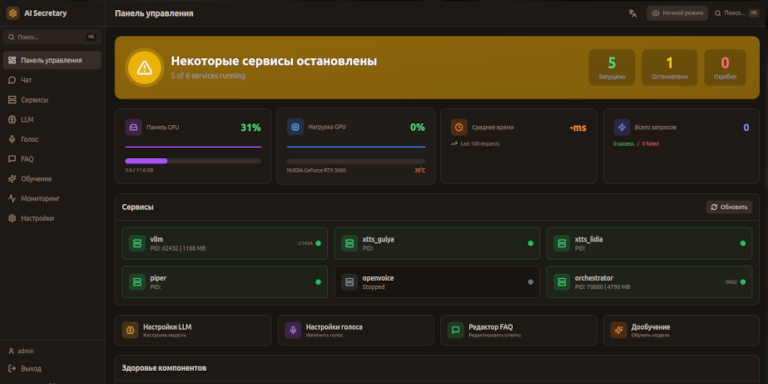Click the Обучение sparkle icon in sidebar
Screen dimensions: 768x384
click(12, 179)
